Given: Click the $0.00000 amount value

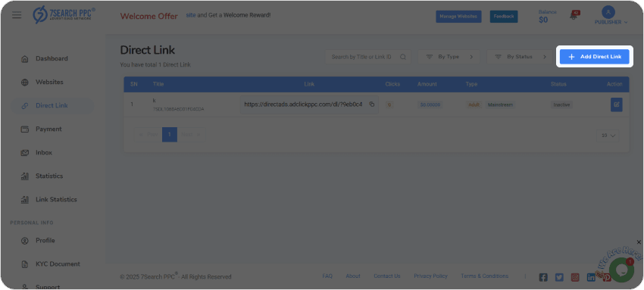Looking at the screenshot, I should [x=430, y=104].
